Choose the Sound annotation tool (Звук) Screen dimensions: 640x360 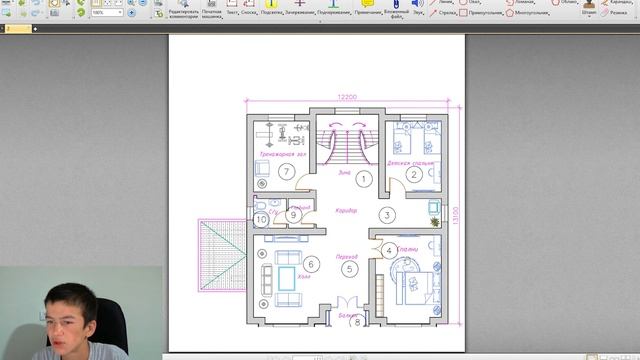[x=418, y=8]
